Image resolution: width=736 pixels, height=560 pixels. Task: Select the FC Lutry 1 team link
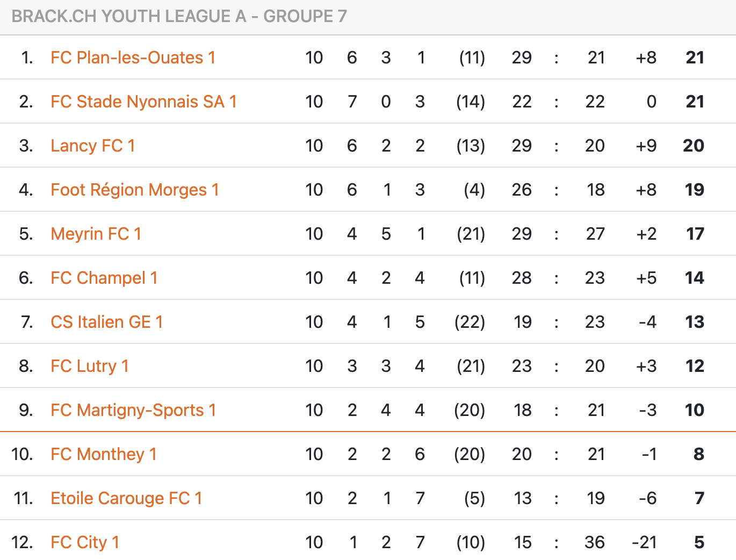tap(89, 366)
